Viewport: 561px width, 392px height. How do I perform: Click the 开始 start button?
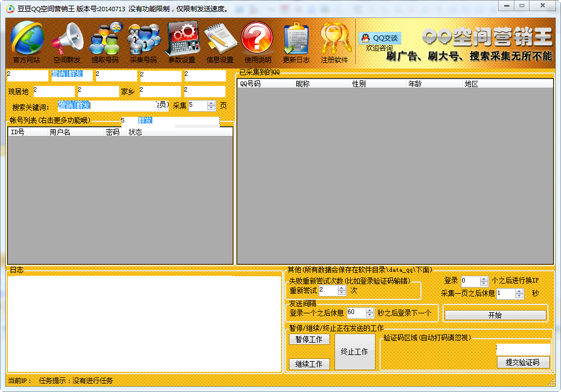tap(495, 315)
